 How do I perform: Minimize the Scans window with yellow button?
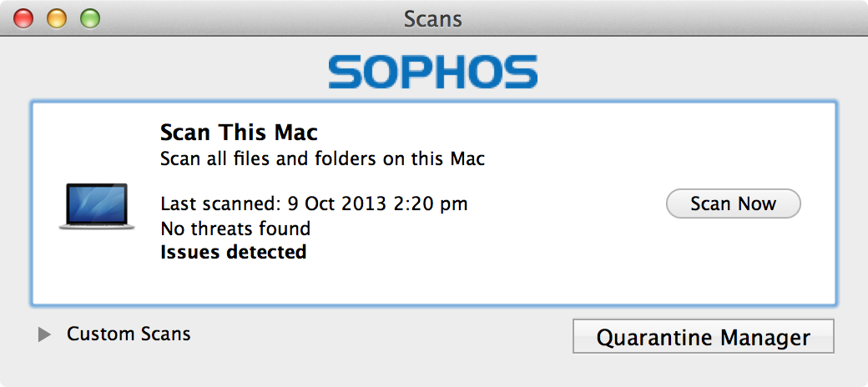pos(57,18)
